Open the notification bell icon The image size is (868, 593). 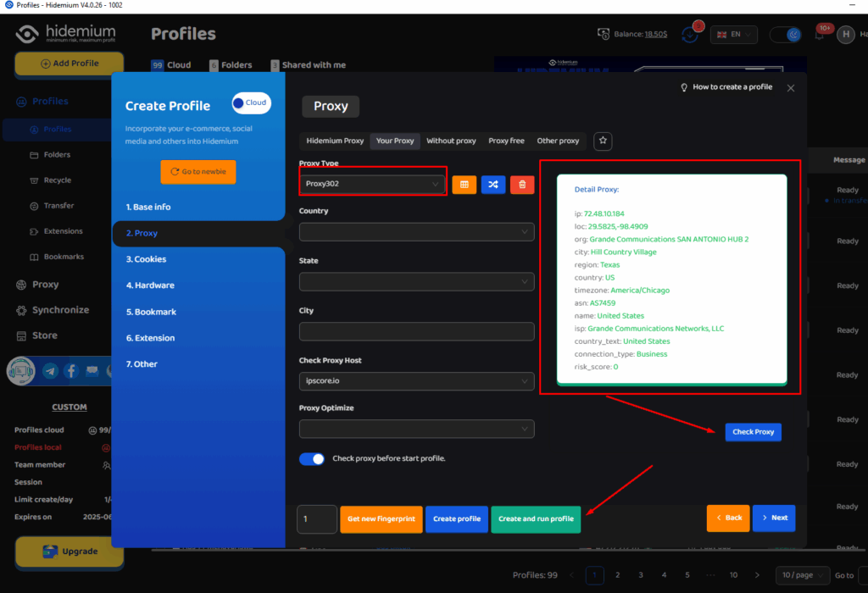pyautogui.click(x=820, y=34)
